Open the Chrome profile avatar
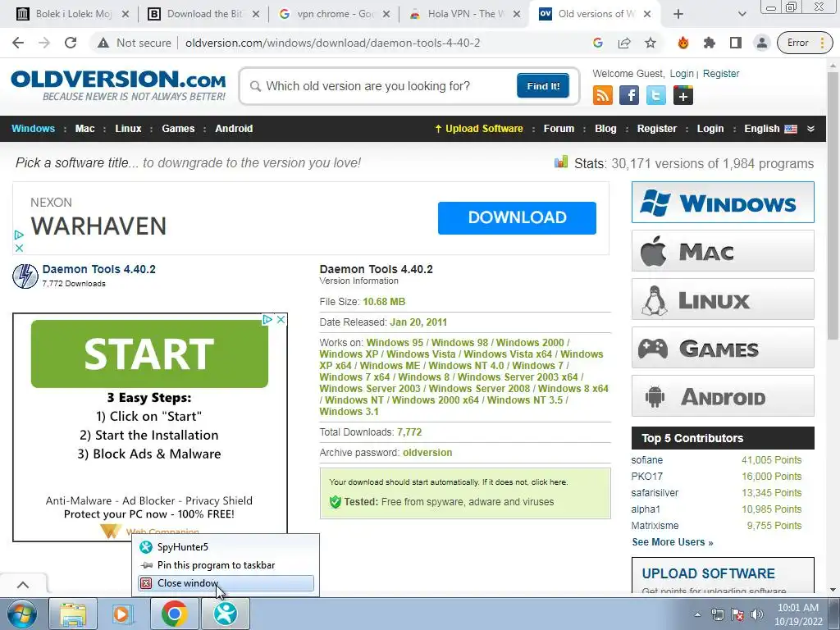Viewport: 840px width, 630px height. click(x=762, y=43)
